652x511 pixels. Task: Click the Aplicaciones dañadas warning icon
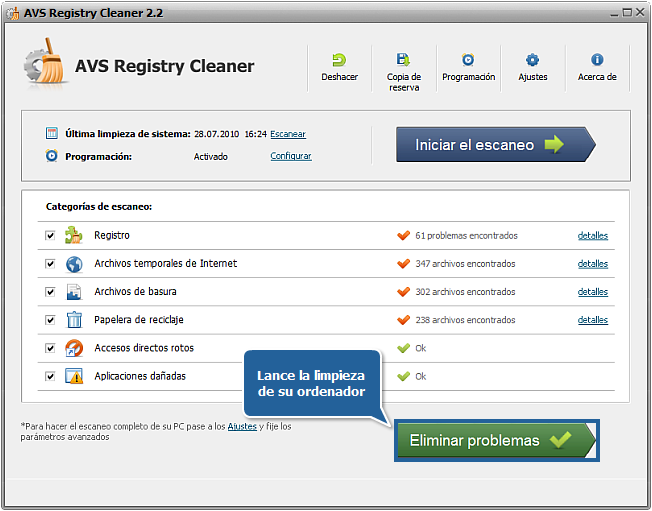74,376
